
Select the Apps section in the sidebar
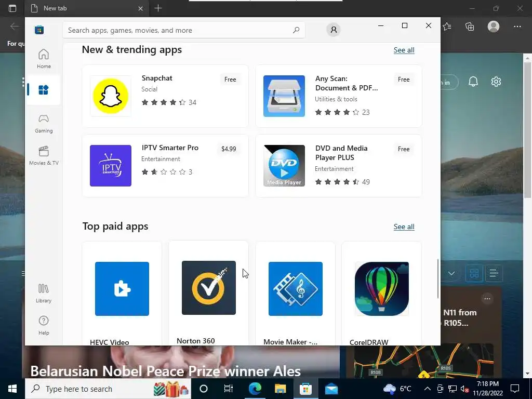click(x=44, y=90)
